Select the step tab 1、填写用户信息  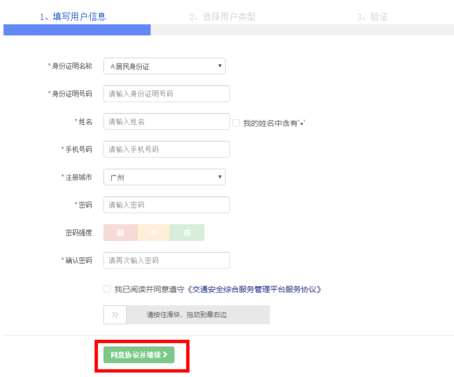[x=73, y=17]
